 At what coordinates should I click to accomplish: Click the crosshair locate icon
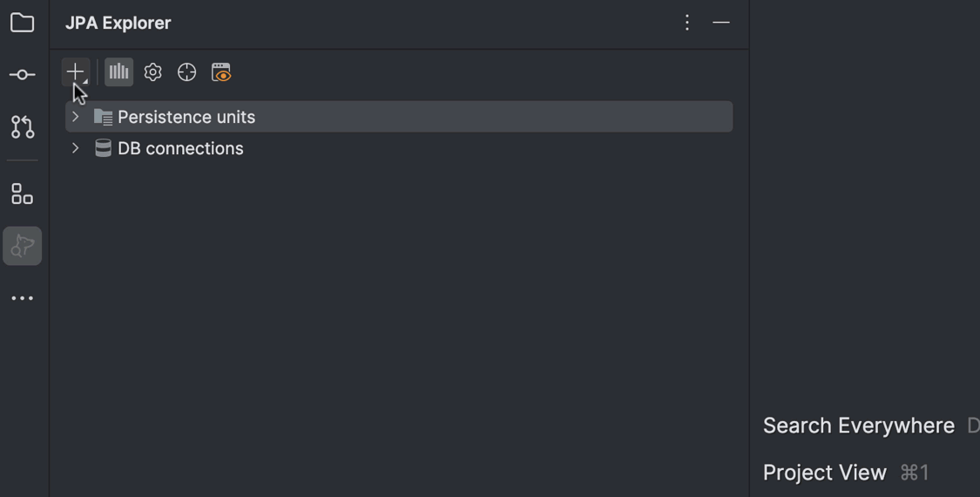pos(187,72)
